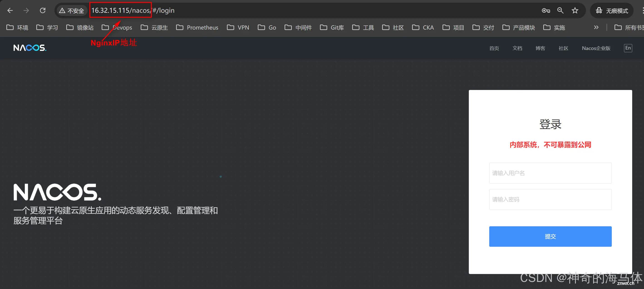Open Nacos企业版 in header
The image size is (644, 289).
(x=596, y=48)
